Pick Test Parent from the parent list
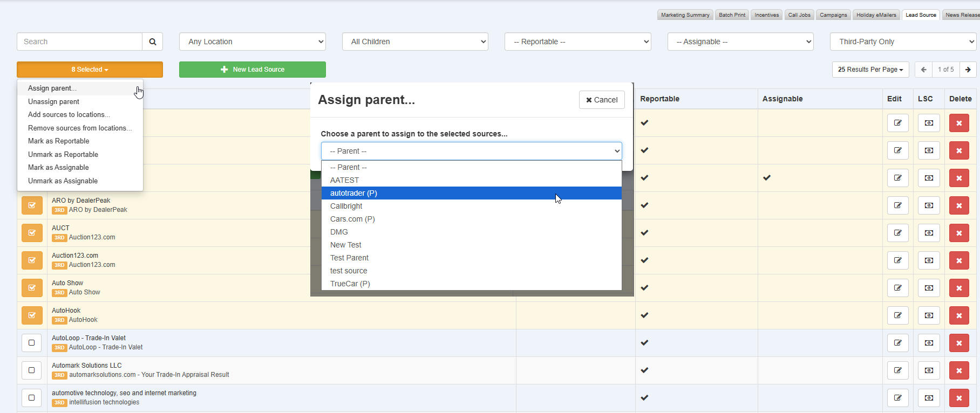 coord(471,258)
